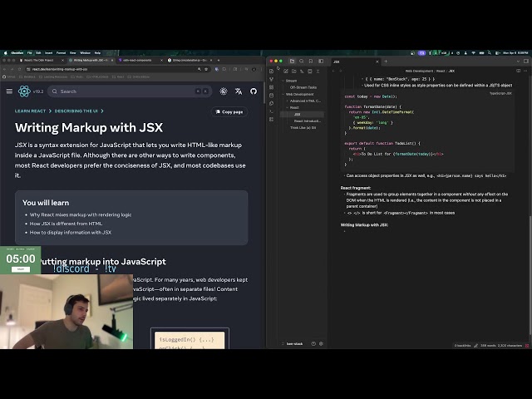Open DESCRIBING THE UI breadcrumb link
Image resolution: width=532 pixels, height=399 pixels.
pos(76,111)
